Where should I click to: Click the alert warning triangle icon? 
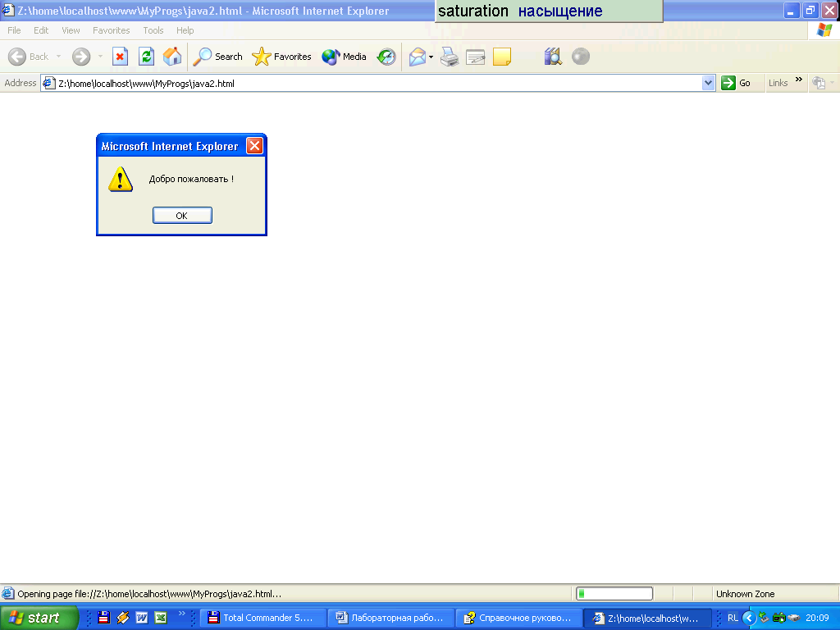click(121, 179)
